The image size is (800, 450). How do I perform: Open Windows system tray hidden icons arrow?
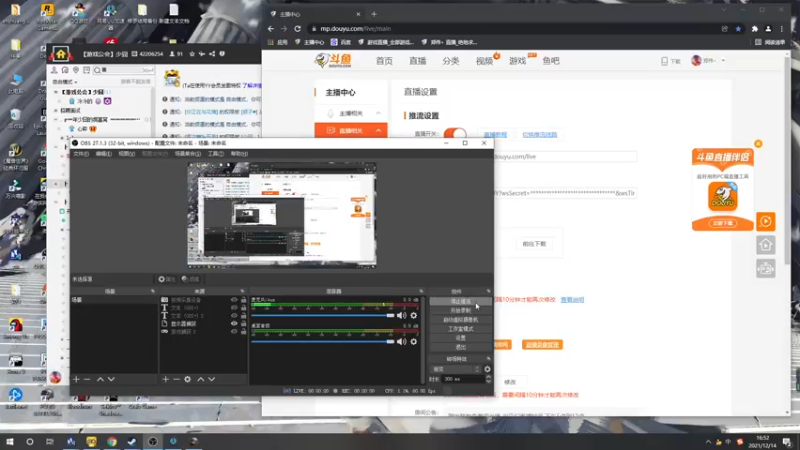click(708, 442)
